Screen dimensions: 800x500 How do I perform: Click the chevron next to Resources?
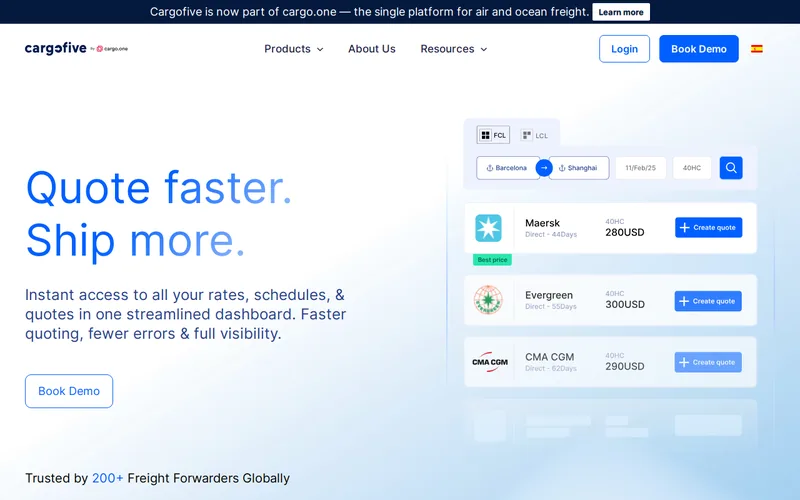[484, 49]
